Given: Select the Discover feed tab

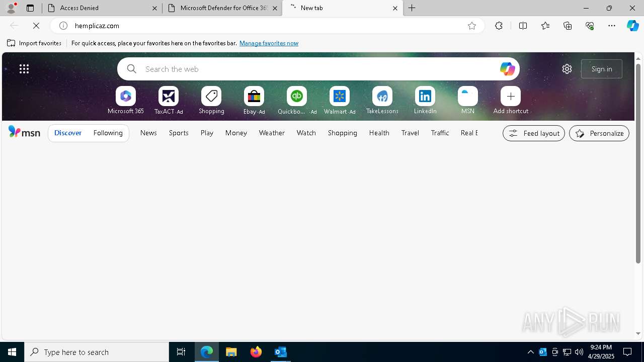Looking at the screenshot, I should point(68,133).
